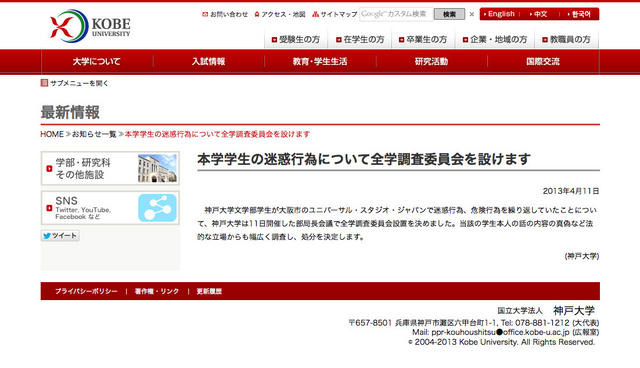Open the サイトマップ sitemap link
This screenshot has width=640, height=368.
point(335,14)
